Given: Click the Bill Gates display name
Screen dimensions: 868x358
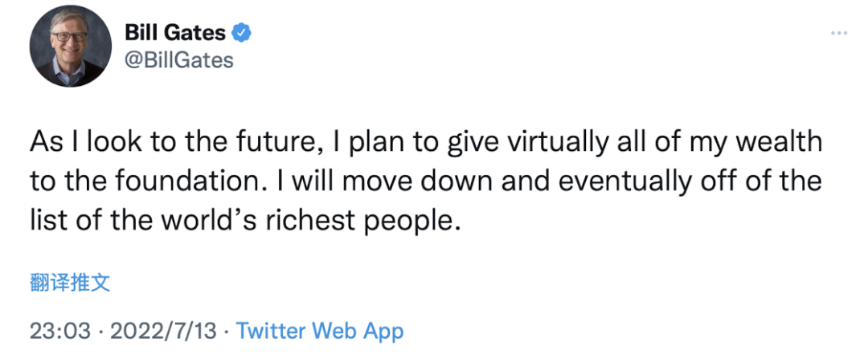Looking at the screenshot, I should pyautogui.click(x=176, y=33).
